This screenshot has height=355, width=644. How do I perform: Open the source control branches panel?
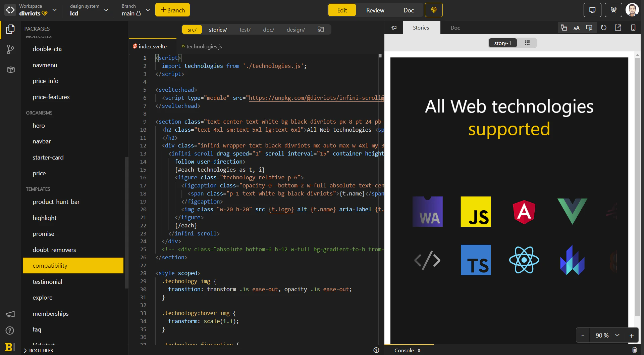tap(10, 50)
